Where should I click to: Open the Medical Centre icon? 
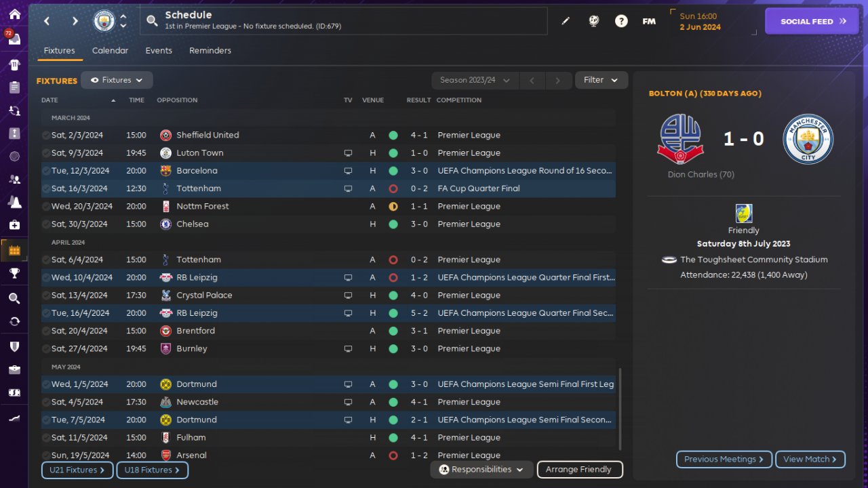click(x=14, y=224)
